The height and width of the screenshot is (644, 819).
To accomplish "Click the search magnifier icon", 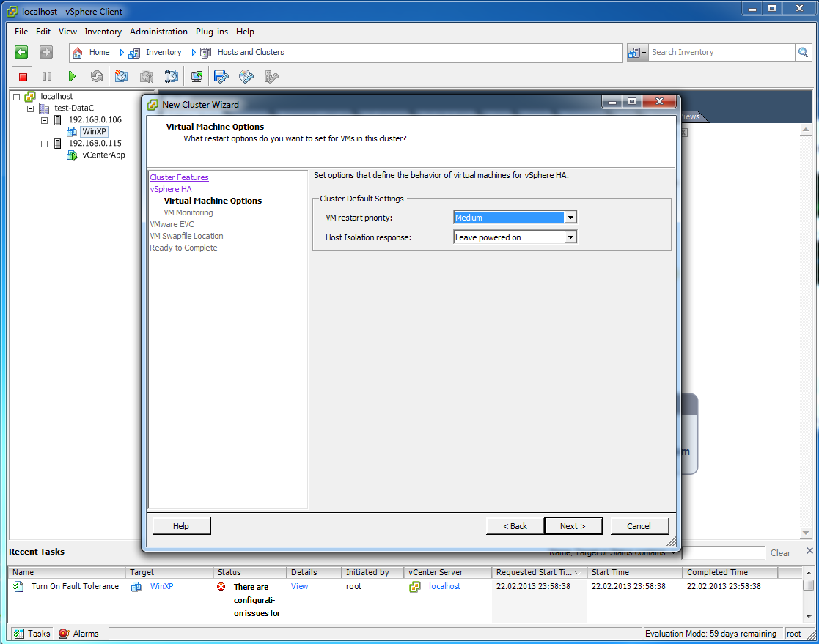I will (x=804, y=52).
